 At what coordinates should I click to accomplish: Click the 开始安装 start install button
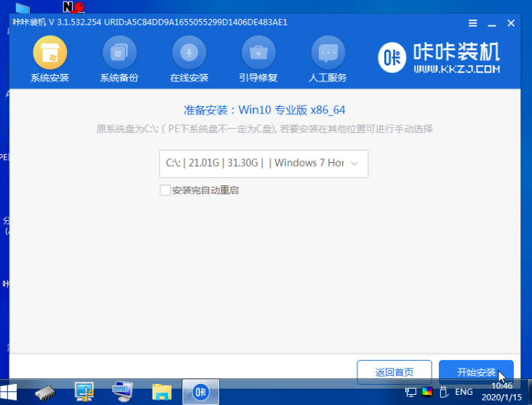(x=476, y=372)
